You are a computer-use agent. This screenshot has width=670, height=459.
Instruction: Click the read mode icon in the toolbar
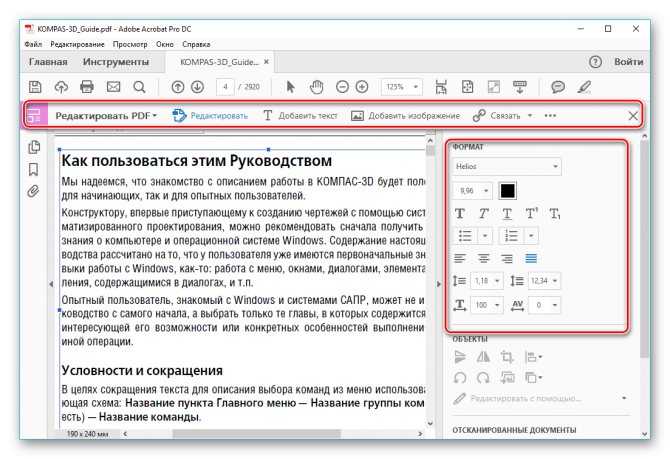(x=520, y=87)
